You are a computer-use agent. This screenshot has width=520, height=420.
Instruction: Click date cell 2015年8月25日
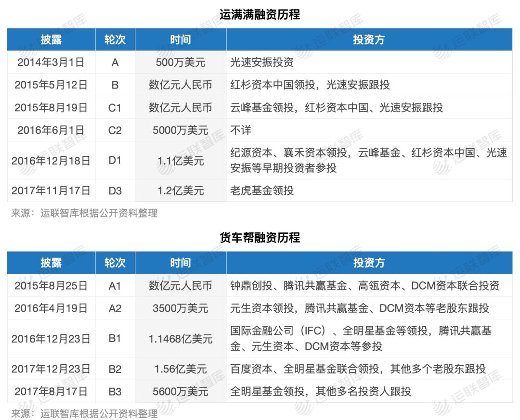[x=51, y=286]
